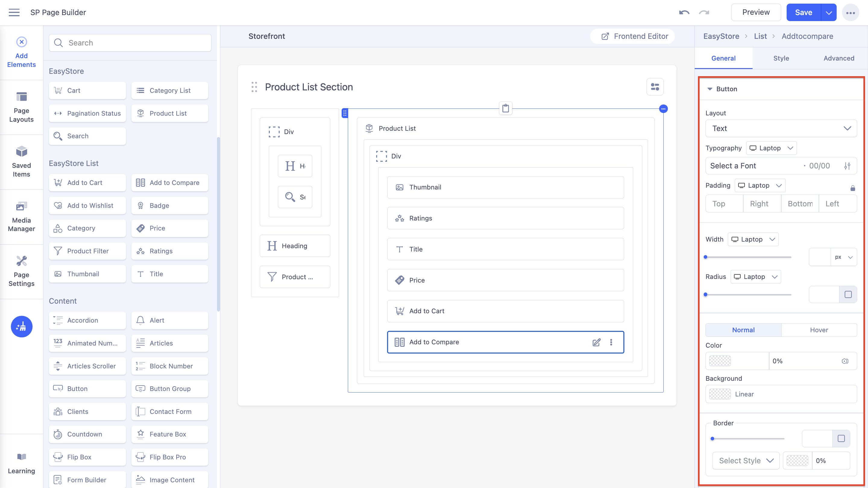Image resolution: width=868 pixels, height=488 pixels.
Task: Click the Background linear color swatch
Action: point(720,394)
